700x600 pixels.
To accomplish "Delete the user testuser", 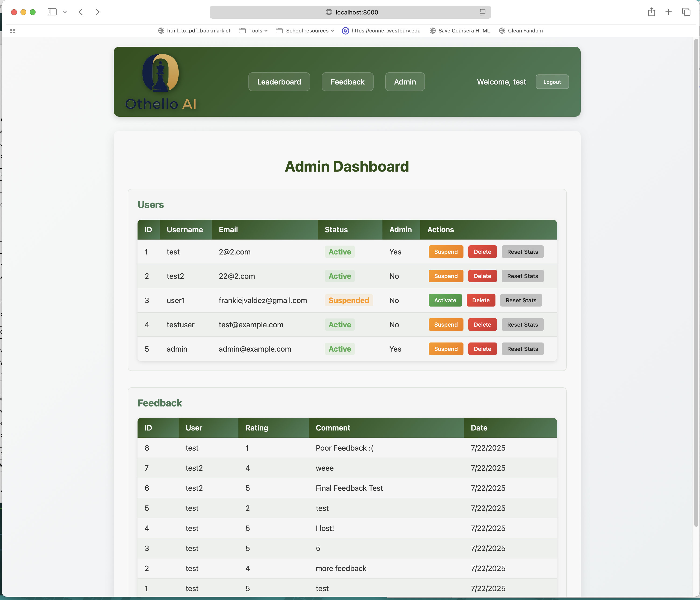I will (482, 325).
